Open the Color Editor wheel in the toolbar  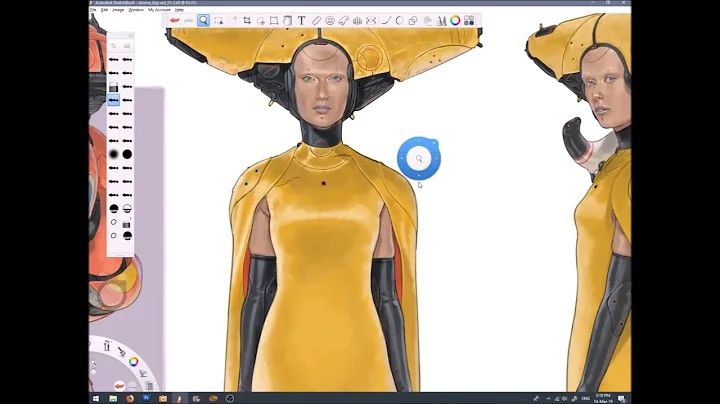pos(455,21)
